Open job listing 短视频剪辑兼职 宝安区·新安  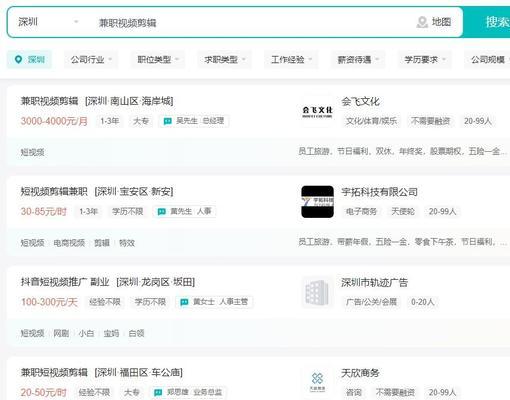(x=97, y=192)
